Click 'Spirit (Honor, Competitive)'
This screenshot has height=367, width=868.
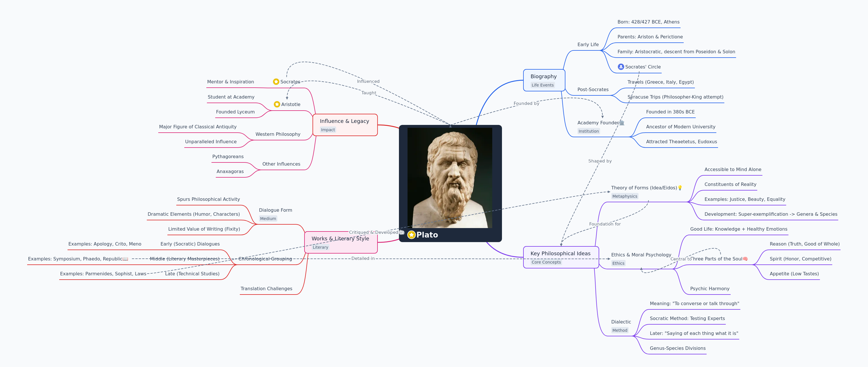pos(800,259)
